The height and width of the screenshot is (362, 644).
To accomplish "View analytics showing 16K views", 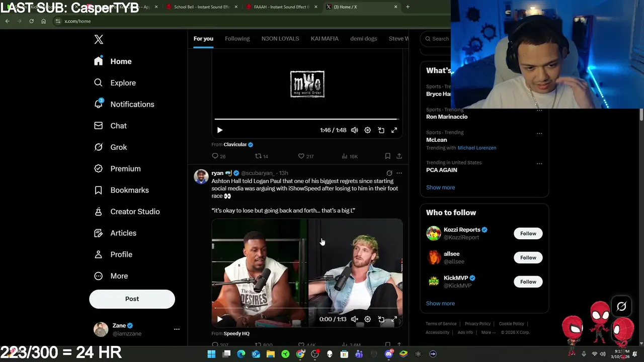I will pos(350,156).
